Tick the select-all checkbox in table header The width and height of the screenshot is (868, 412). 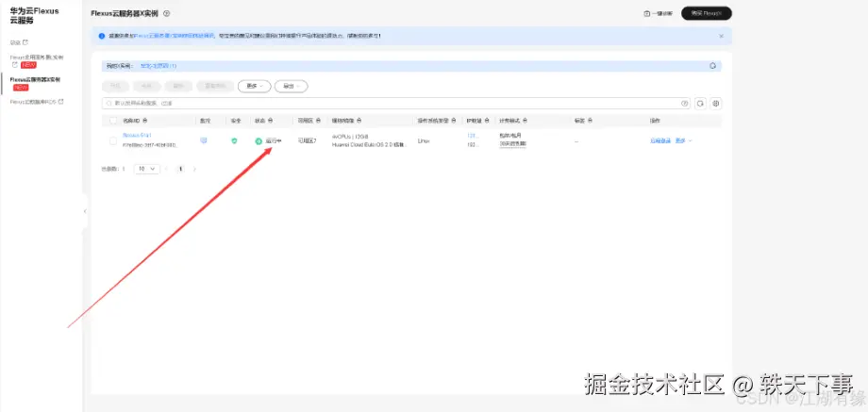[113, 121]
